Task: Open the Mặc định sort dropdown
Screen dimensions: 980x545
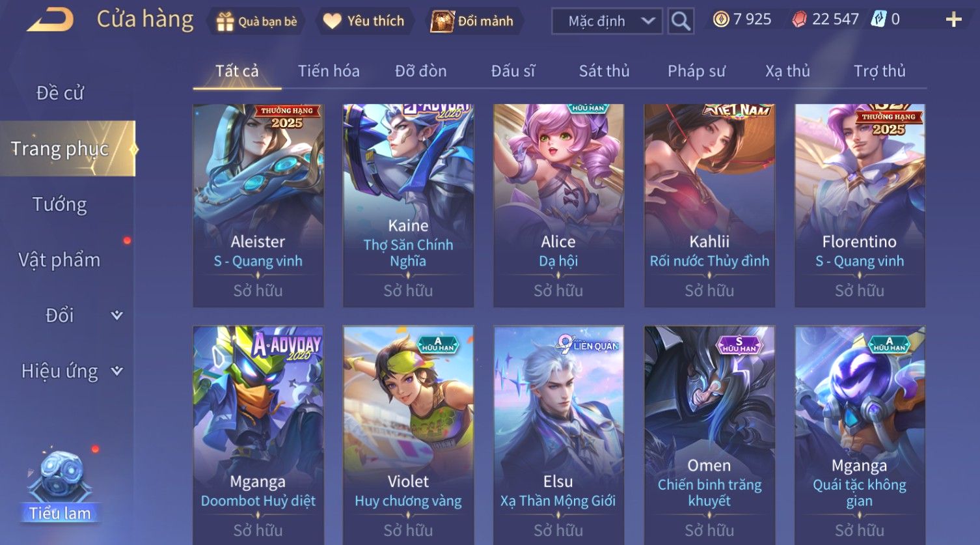Action: [x=606, y=21]
